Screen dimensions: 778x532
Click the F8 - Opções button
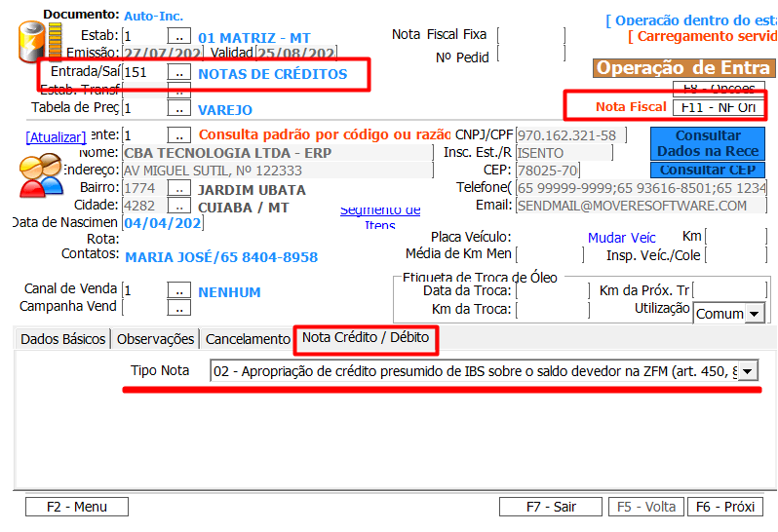[719, 89]
